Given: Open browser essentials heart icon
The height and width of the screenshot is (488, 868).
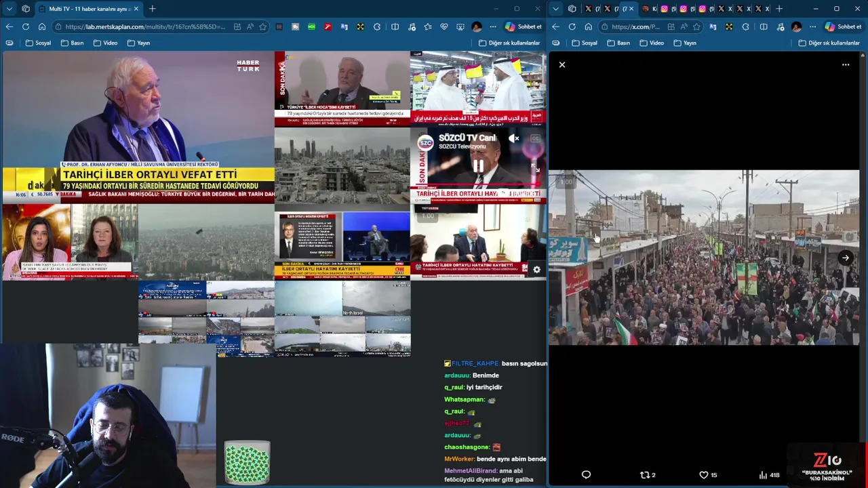Looking at the screenshot, I should [x=444, y=26].
